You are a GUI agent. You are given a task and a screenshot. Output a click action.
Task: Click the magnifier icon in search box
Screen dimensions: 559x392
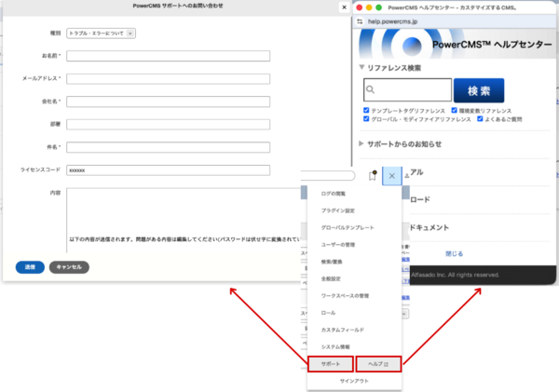tap(370, 89)
